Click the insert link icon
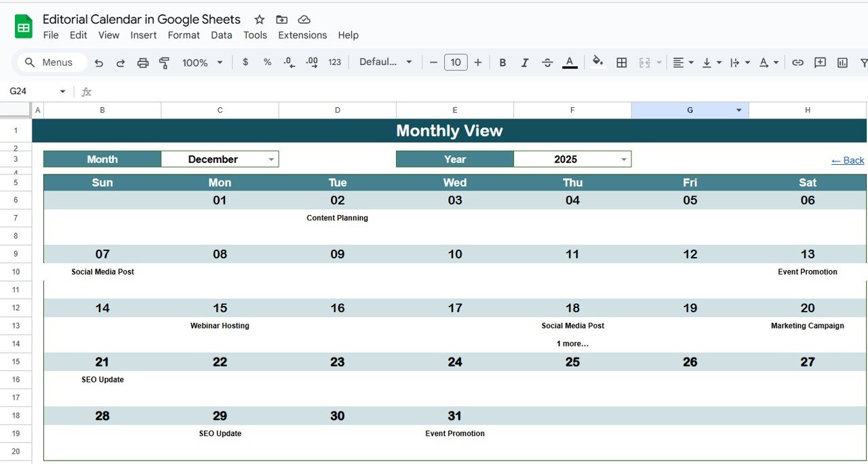The height and width of the screenshot is (464, 868). tap(798, 62)
